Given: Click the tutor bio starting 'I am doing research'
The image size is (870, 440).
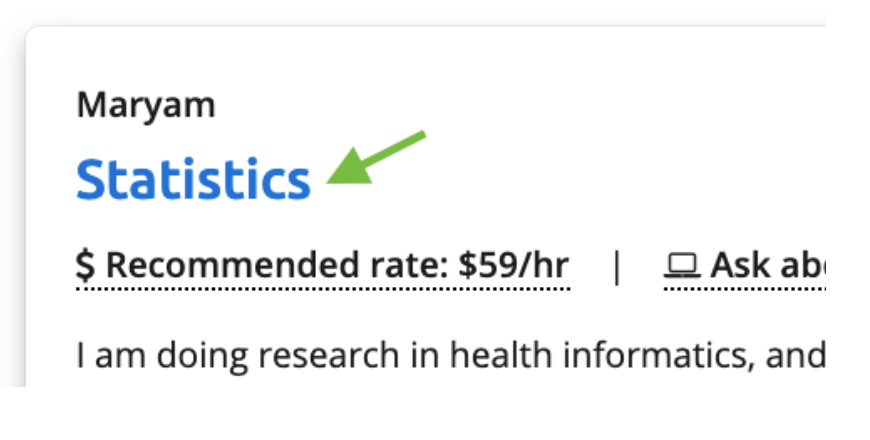Looking at the screenshot, I should [x=451, y=355].
